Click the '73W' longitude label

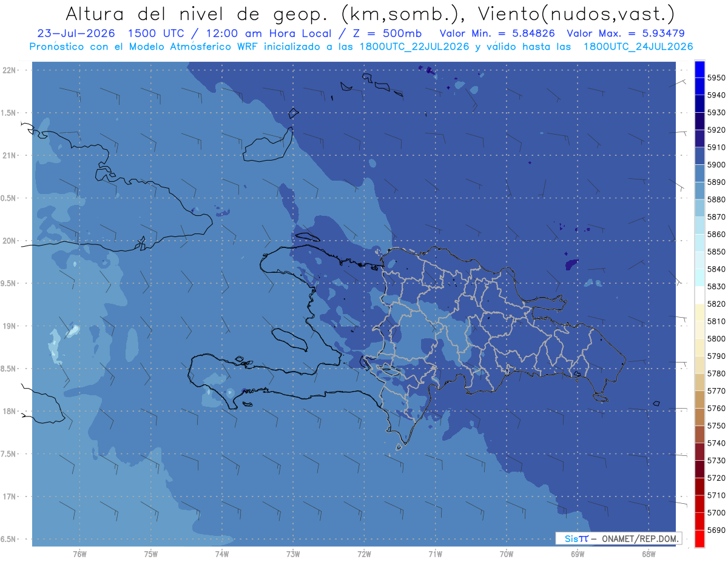293,554
